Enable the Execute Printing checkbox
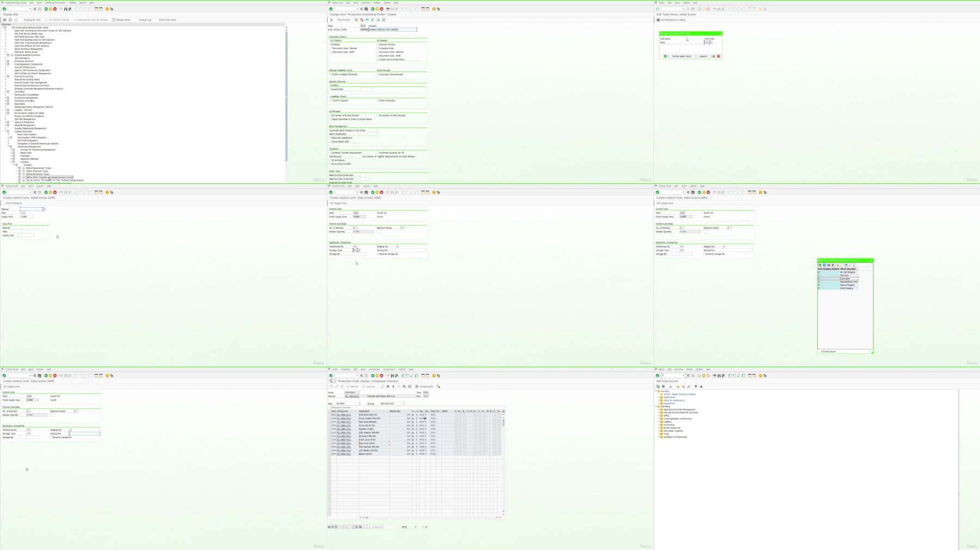980x550 pixels. click(378, 45)
